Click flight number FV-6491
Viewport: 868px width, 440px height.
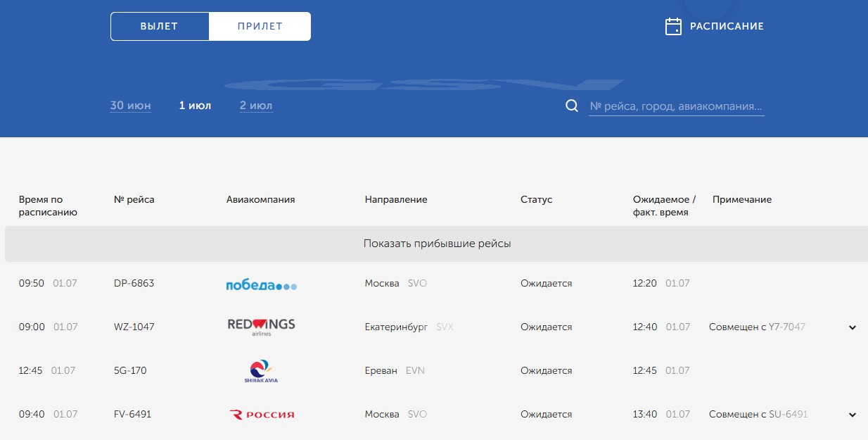132,414
